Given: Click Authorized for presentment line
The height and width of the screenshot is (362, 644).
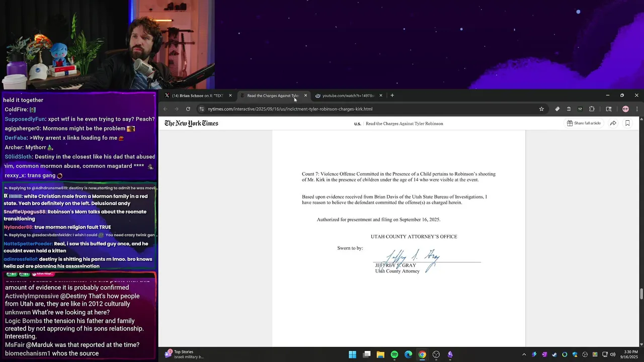Looking at the screenshot, I should 378,220.
